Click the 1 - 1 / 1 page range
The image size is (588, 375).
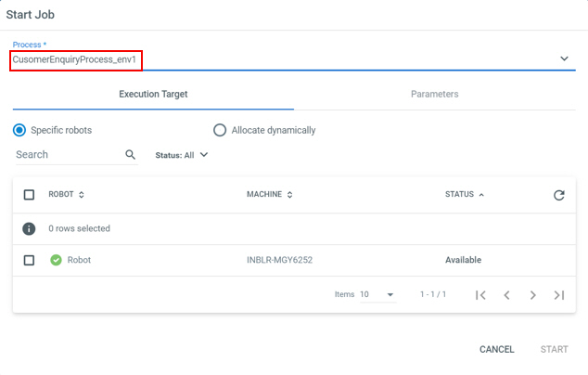(433, 294)
